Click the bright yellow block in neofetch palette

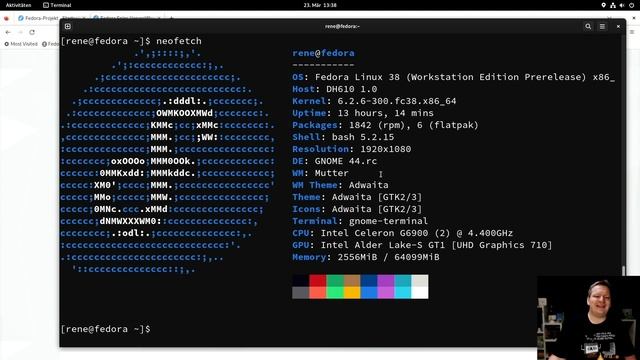(351, 292)
